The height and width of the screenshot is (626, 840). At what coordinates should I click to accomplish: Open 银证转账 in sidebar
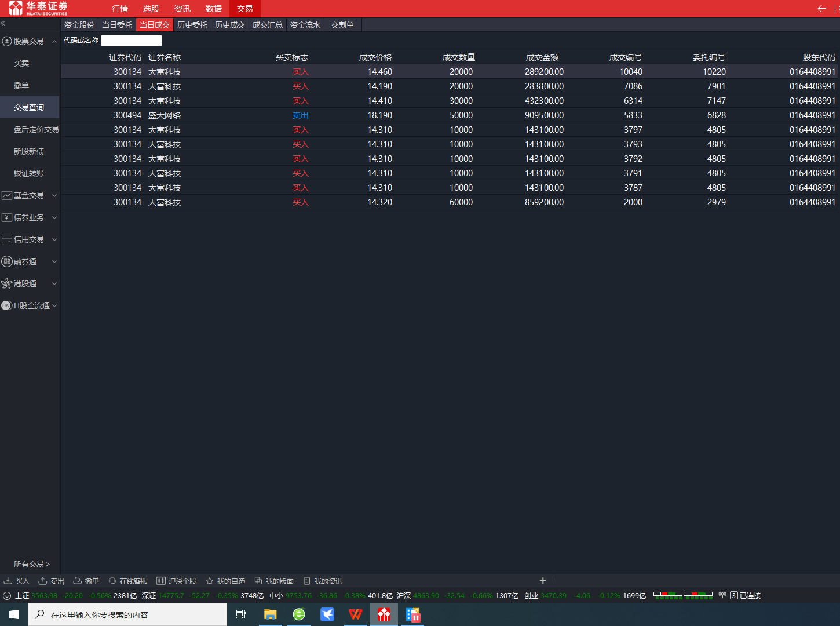30,173
